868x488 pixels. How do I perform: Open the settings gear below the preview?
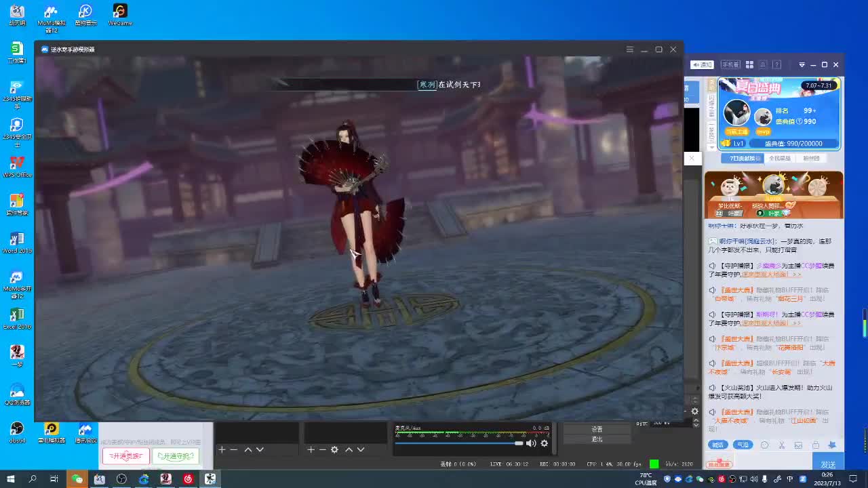tap(694, 411)
